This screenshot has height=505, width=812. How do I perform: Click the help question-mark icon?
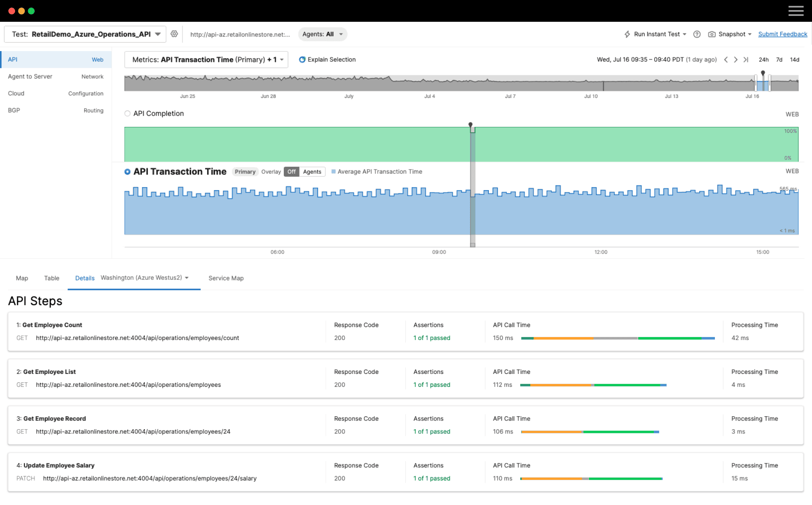696,34
